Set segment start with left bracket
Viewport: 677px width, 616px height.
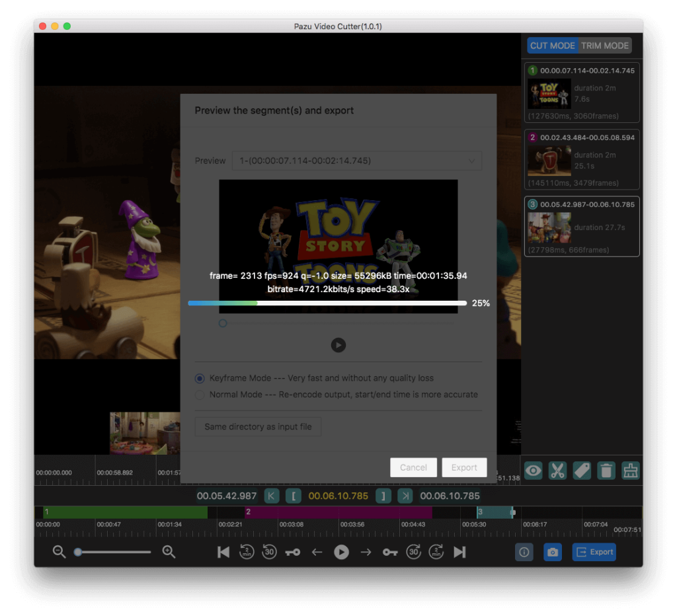(x=294, y=496)
